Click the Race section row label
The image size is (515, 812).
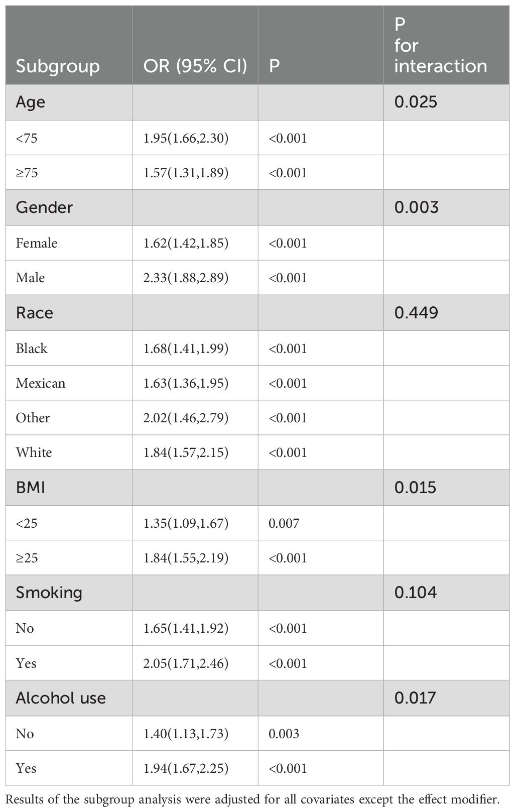pyautogui.click(x=35, y=312)
